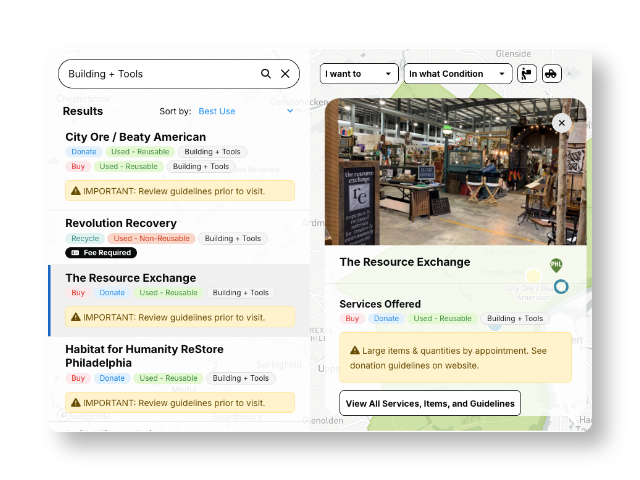Click Used - Non-Reusable tag
640x480 pixels.
151,238
